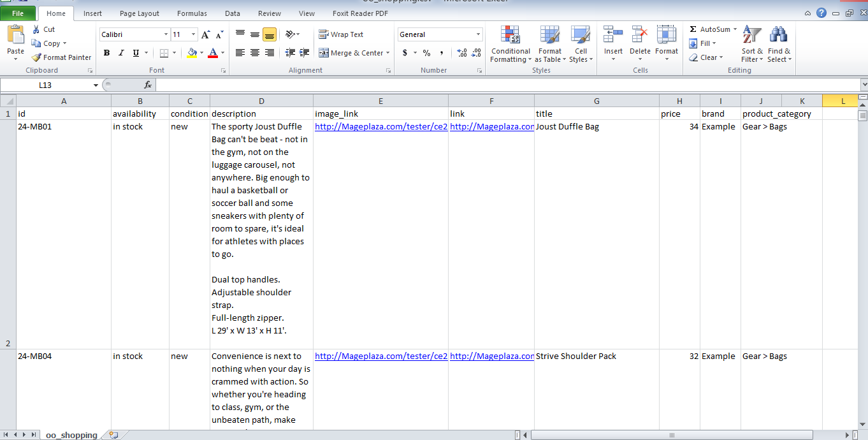Open the link URL in cell F2
Image resolution: width=868 pixels, height=440 pixels.
[x=492, y=126]
